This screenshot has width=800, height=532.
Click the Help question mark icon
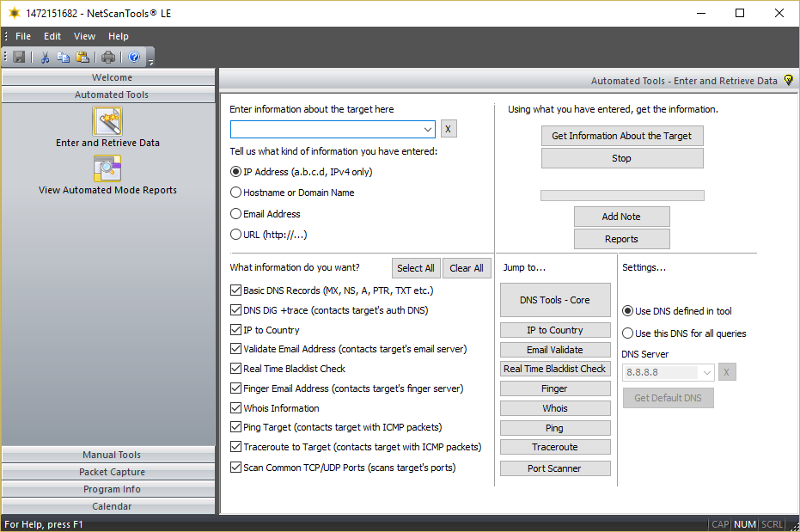134,57
